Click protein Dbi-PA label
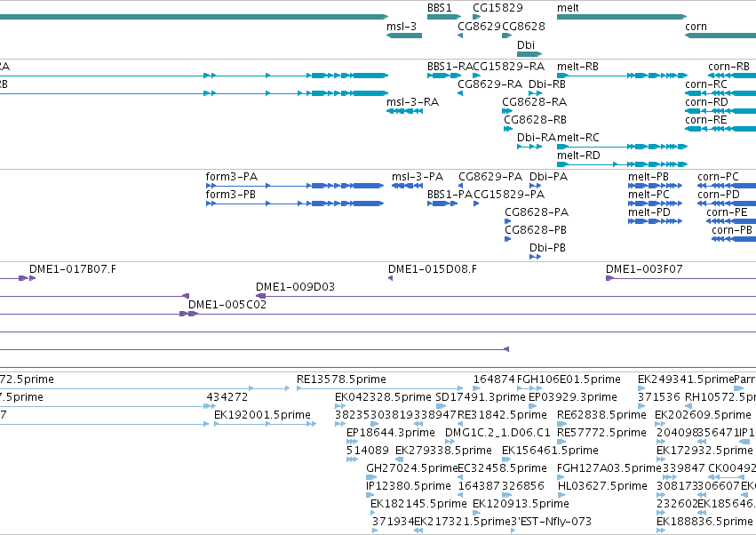 click(548, 177)
